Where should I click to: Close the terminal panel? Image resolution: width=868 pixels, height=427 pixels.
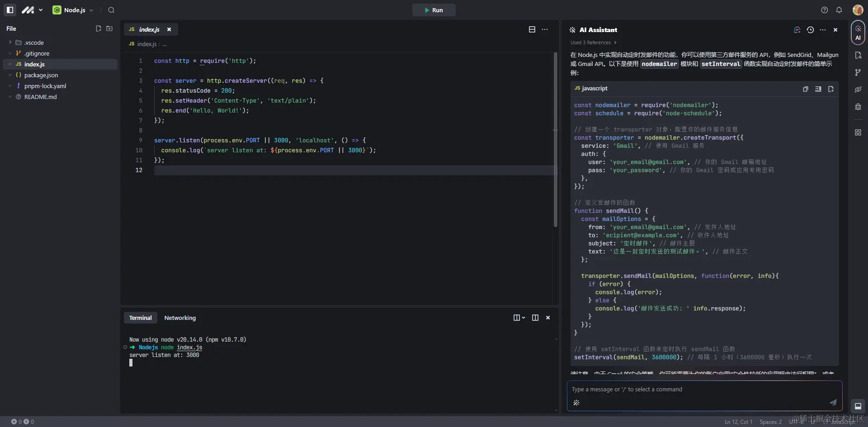coord(548,318)
